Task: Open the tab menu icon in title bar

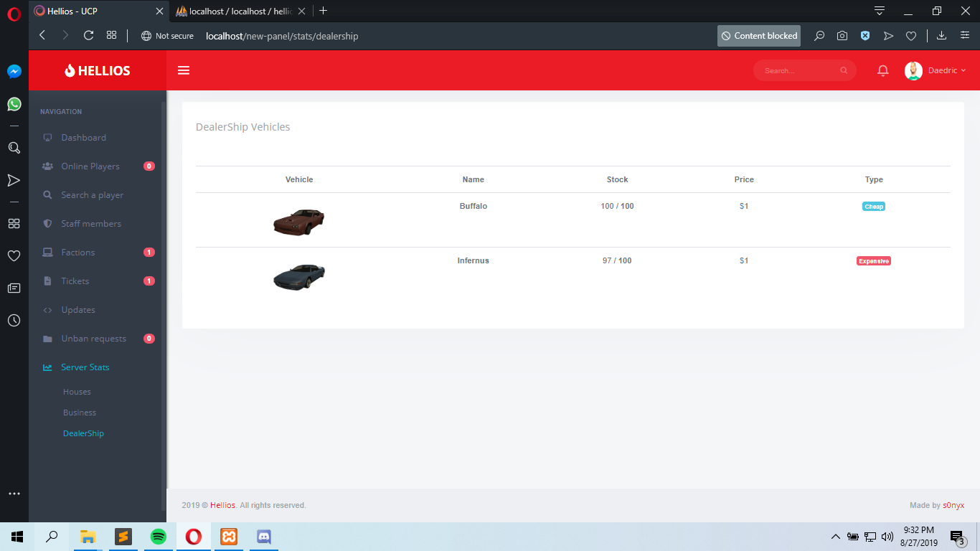Action: tap(880, 11)
